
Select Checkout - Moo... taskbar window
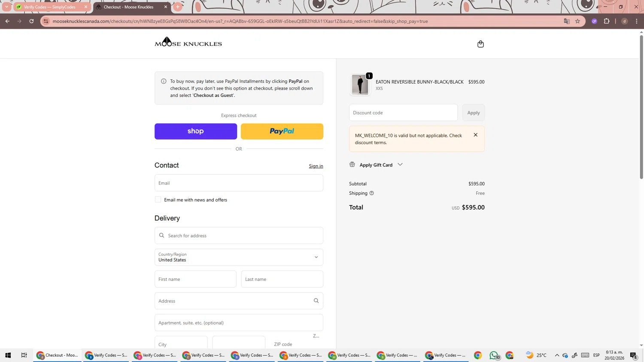click(x=58, y=355)
